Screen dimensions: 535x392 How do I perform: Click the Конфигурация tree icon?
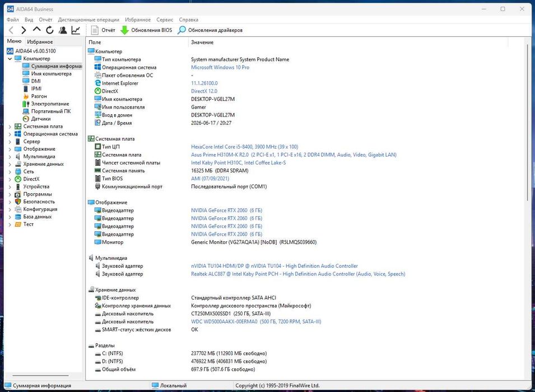[x=18, y=209]
